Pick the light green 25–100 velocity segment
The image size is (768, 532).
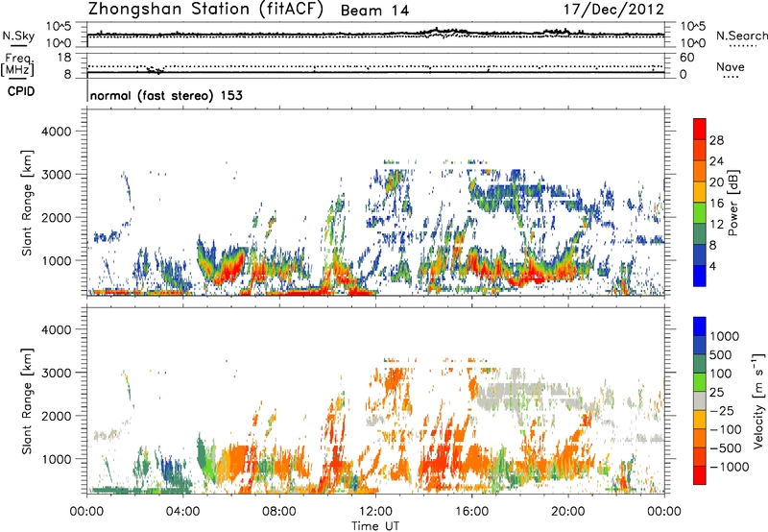(x=700, y=382)
